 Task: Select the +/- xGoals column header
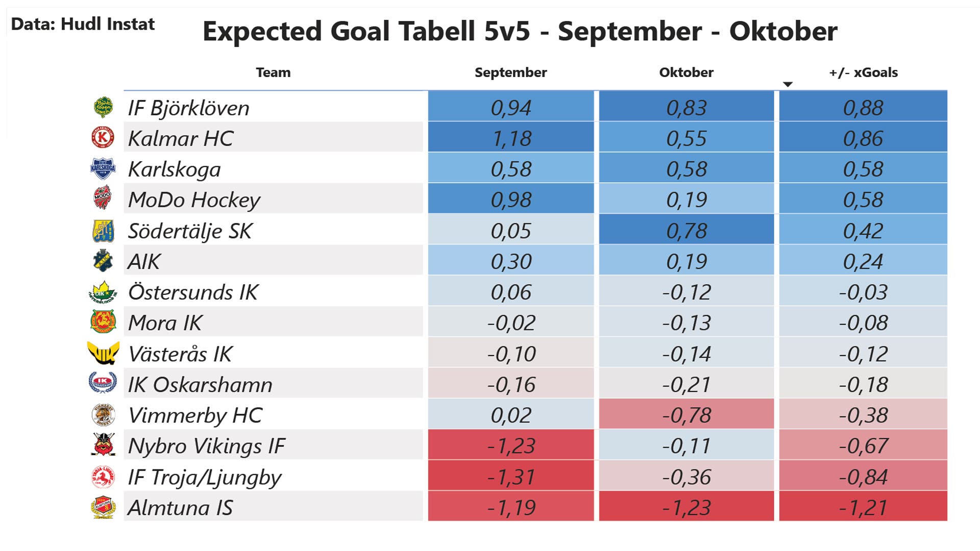pyautogui.click(x=863, y=72)
